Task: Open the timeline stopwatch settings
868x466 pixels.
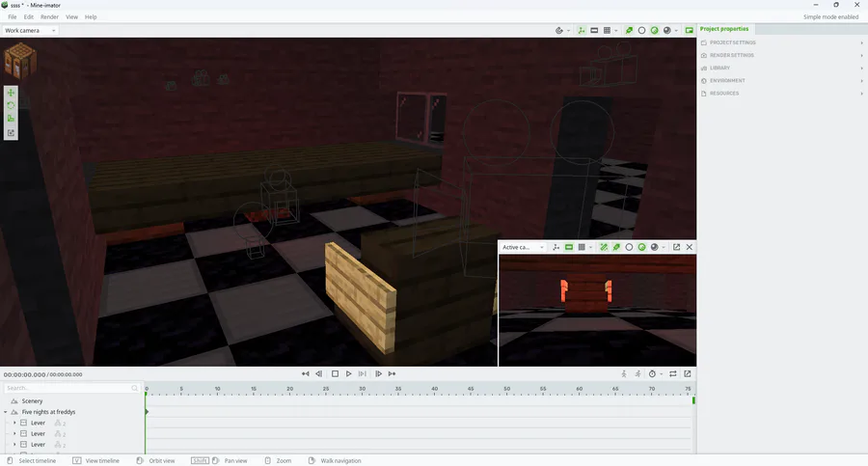Action: point(653,374)
